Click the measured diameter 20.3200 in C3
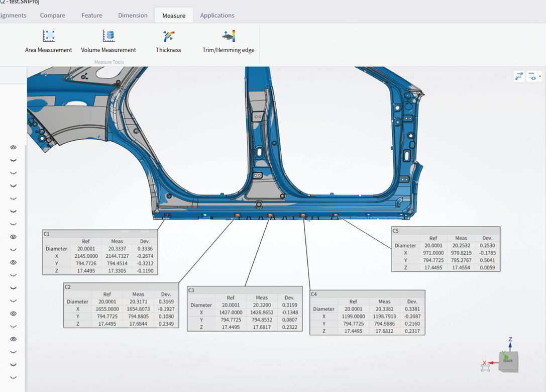Image resolution: width=546 pixels, height=392 pixels. pyautogui.click(x=262, y=305)
